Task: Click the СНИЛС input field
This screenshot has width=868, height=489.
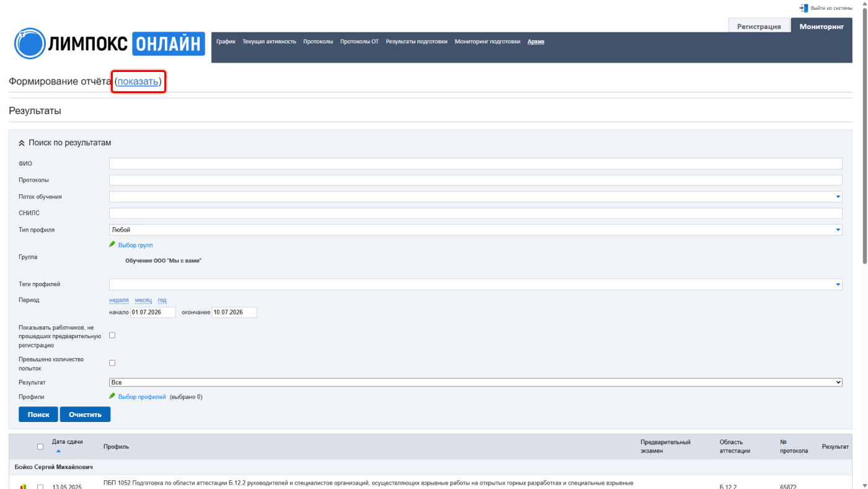Action: pyautogui.click(x=476, y=213)
